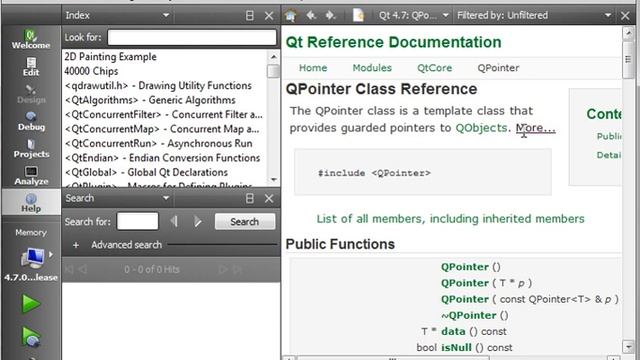
Task: Open Analyze mode
Action: (x=31, y=176)
